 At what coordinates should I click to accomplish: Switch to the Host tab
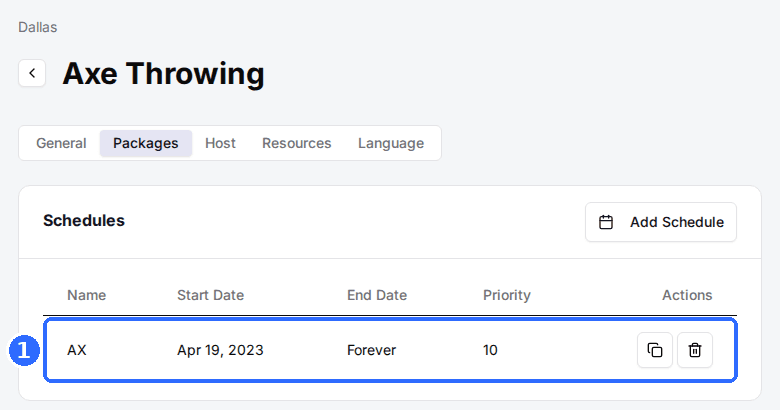(220, 143)
